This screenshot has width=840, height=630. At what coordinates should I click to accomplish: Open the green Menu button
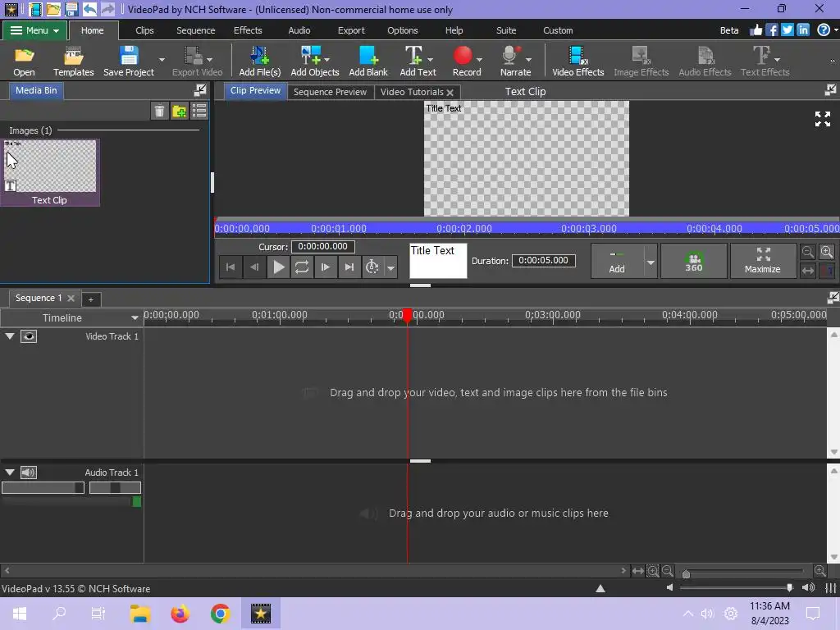coord(34,30)
